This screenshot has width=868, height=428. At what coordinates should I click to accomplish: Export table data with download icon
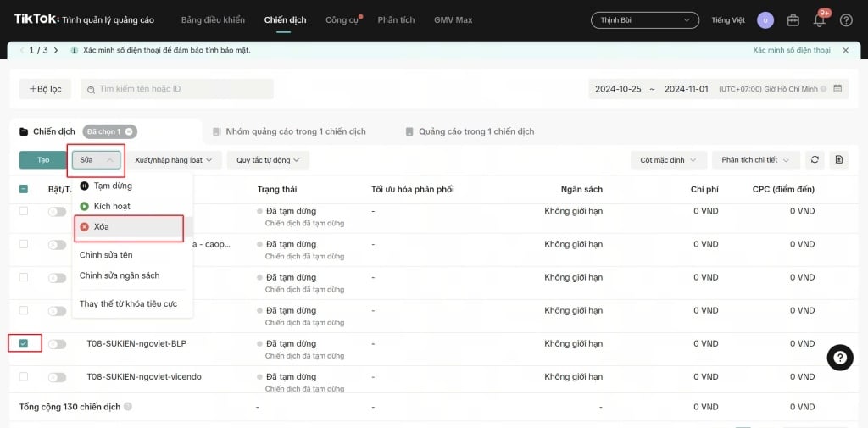(x=838, y=159)
